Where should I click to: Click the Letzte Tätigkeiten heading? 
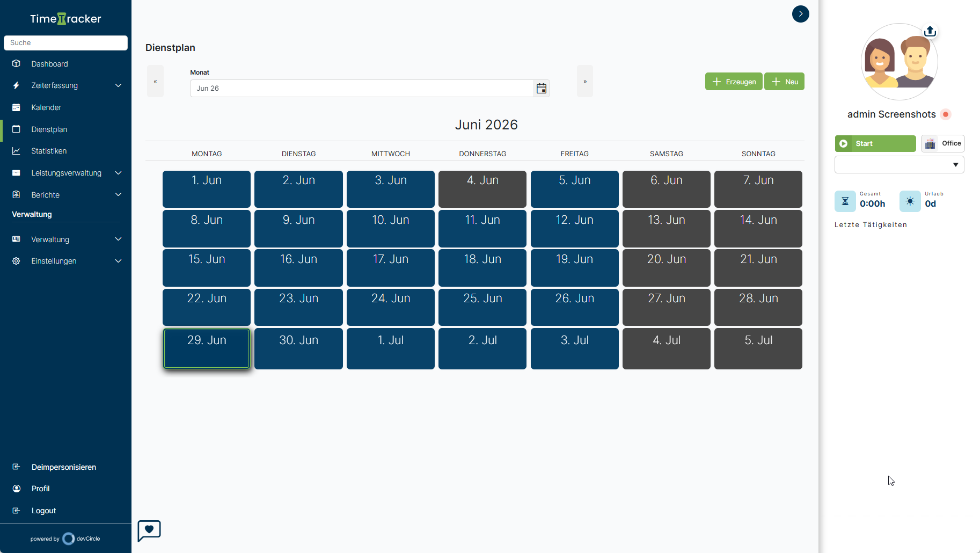[x=871, y=225]
